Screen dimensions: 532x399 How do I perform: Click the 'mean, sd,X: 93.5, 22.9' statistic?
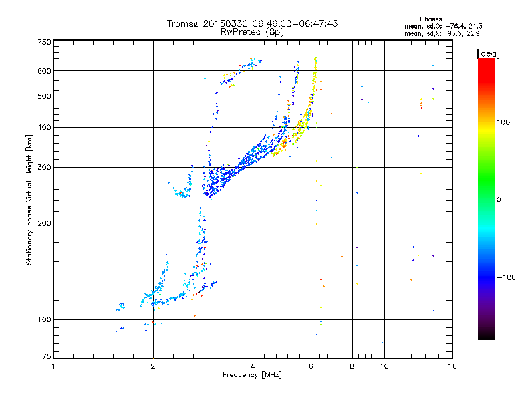(x=442, y=33)
